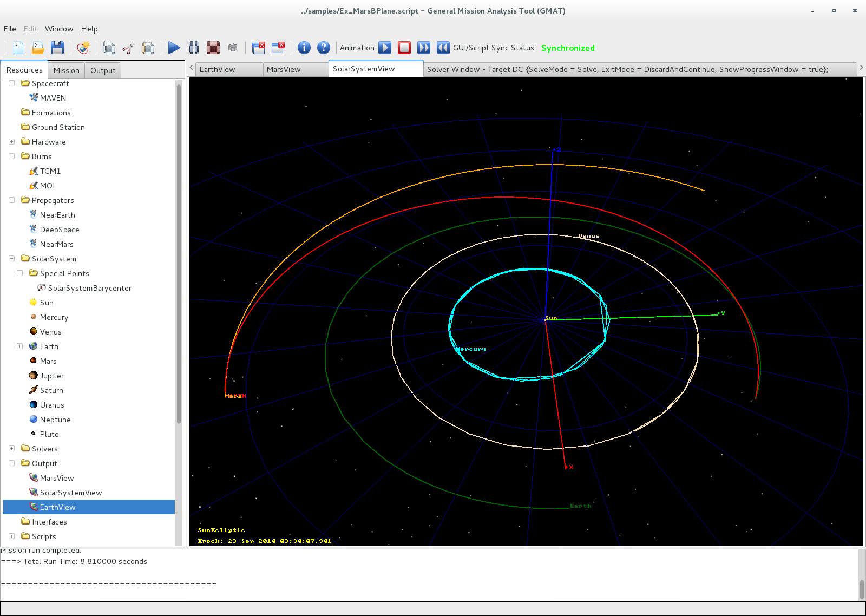Stop the mission run

pos(213,48)
